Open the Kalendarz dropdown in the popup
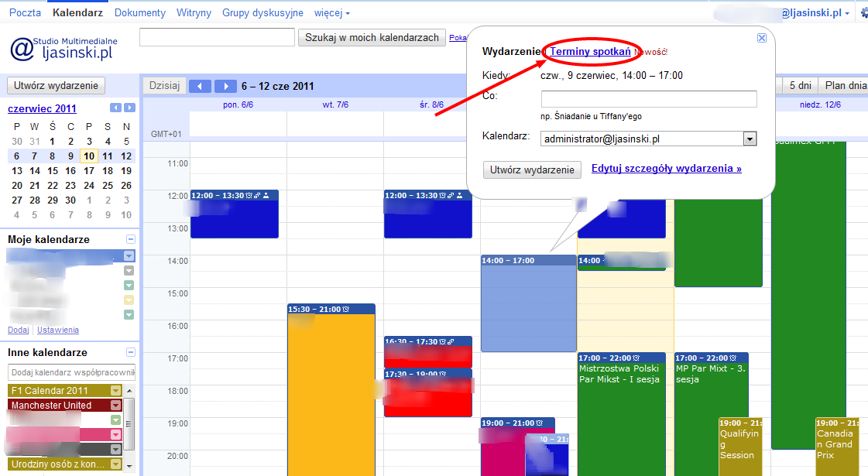Screen dimensions: 868x476 click(x=750, y=139)
